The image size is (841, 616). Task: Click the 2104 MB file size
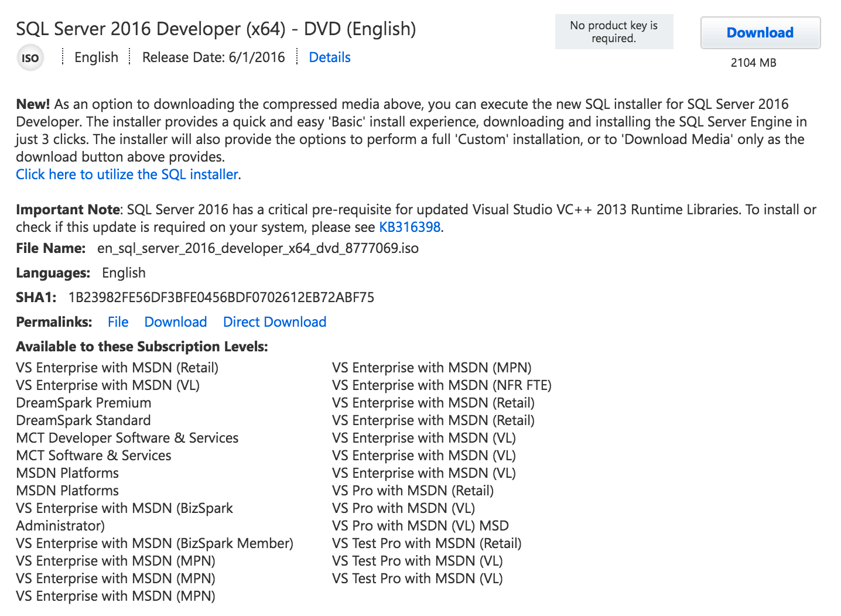point(753,63)
